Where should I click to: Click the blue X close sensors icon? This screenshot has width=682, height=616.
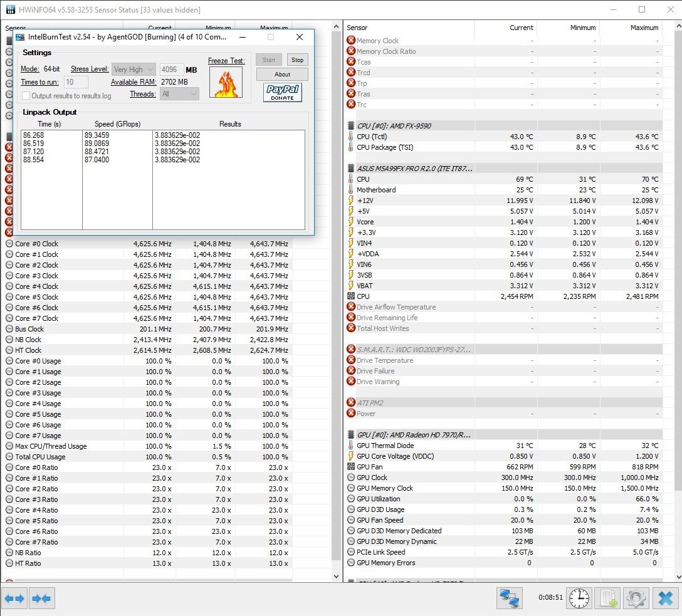click(x=665, y=598)
